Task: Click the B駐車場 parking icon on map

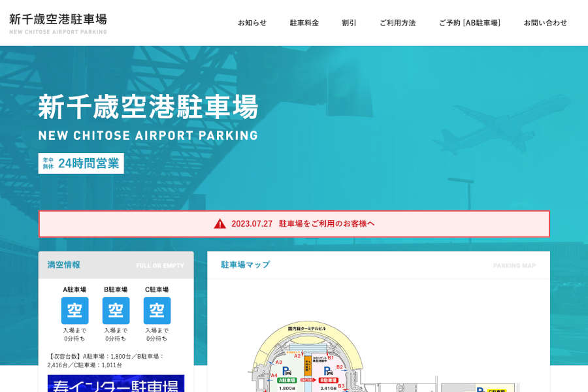Action: (x=328, y=371)
